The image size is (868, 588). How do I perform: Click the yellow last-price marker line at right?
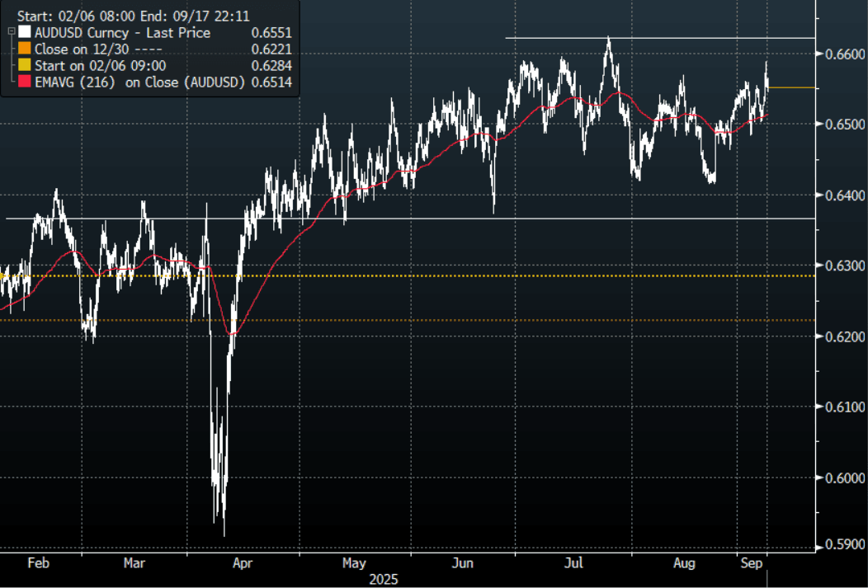[792, 87]
